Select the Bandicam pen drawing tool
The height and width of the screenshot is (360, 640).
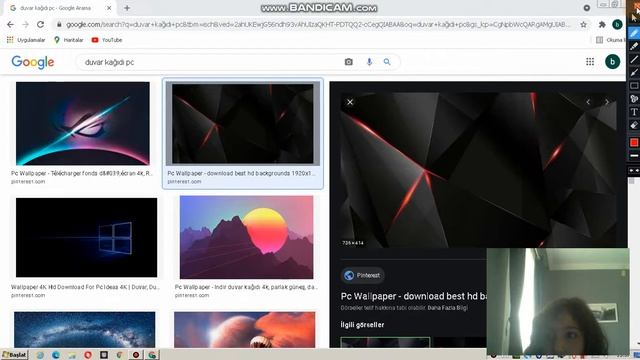pyautogui.click(x=634, y=33)
